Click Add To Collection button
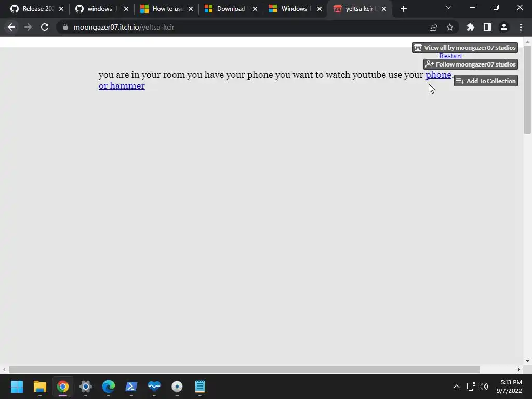 pyautogui.click(x=486, y=81)
